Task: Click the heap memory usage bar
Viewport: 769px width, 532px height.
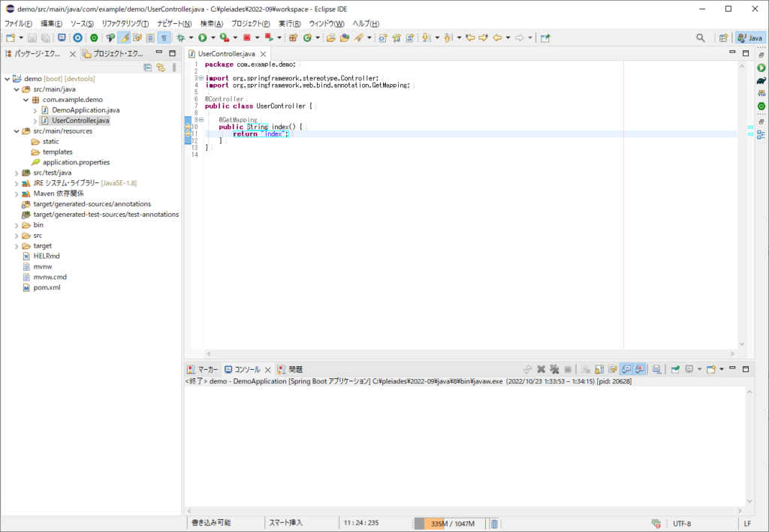Action: click(x=449, y=523)
